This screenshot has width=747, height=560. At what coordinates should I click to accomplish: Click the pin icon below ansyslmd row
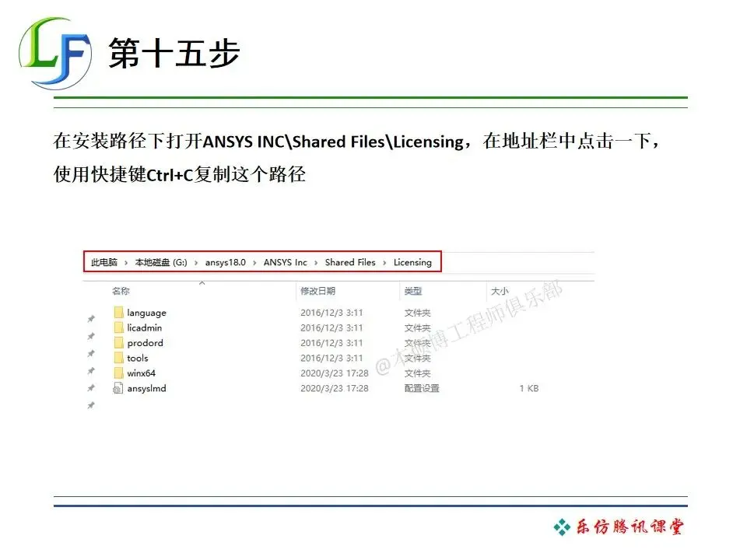(x=91, y=405)
